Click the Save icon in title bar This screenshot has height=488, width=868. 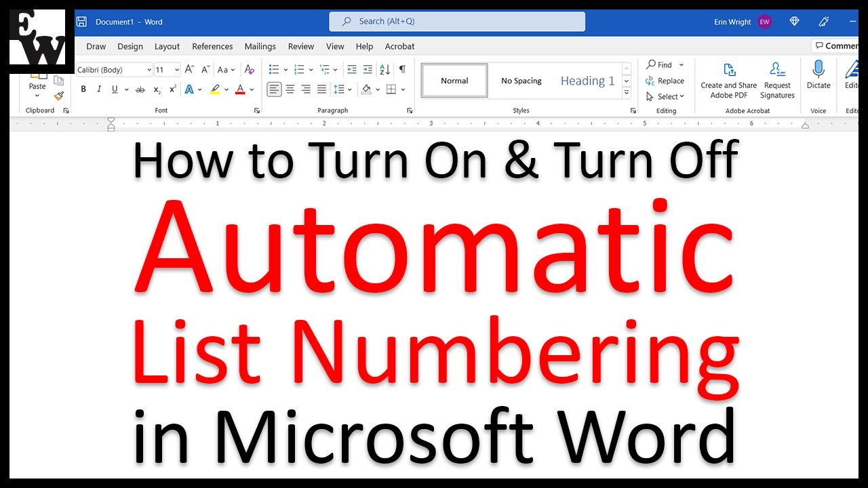point(81,22)
